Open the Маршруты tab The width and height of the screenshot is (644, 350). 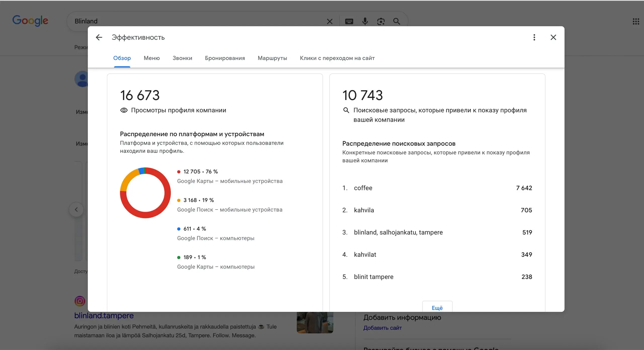pos(272,58)
